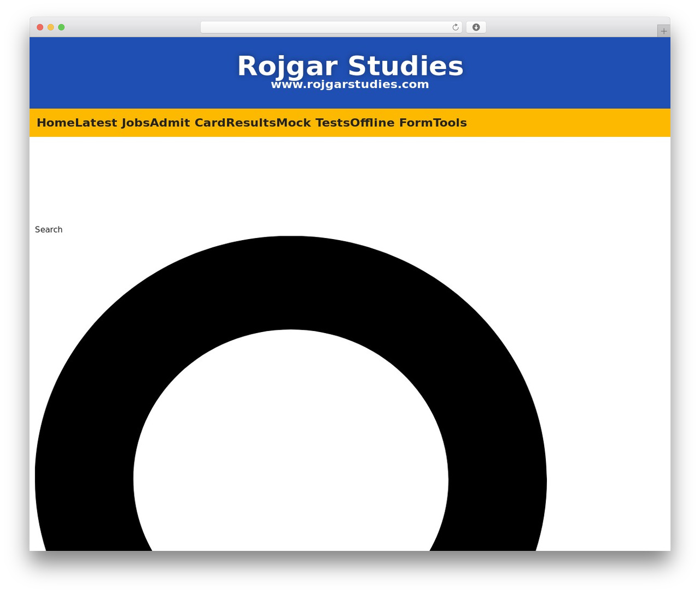Select Results in the navigation bar
Screen dimensions: 700x593
pos(251,123)
